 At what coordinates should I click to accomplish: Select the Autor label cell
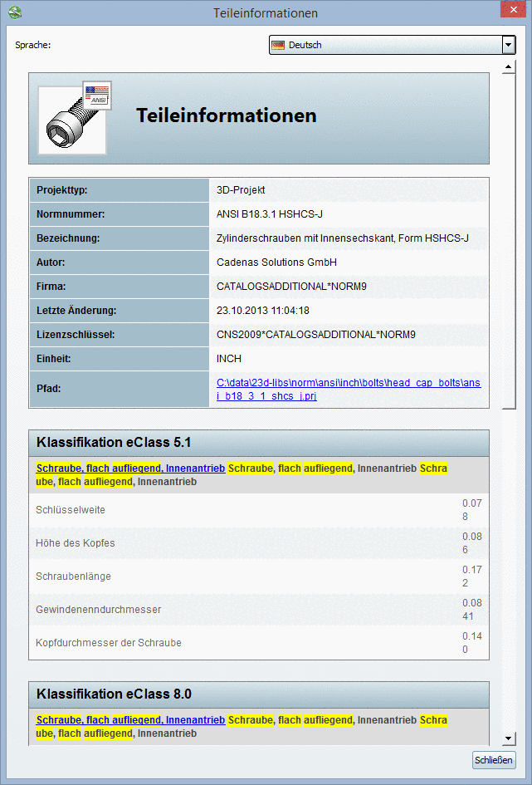pyautogui.click(x=119, y=262)
